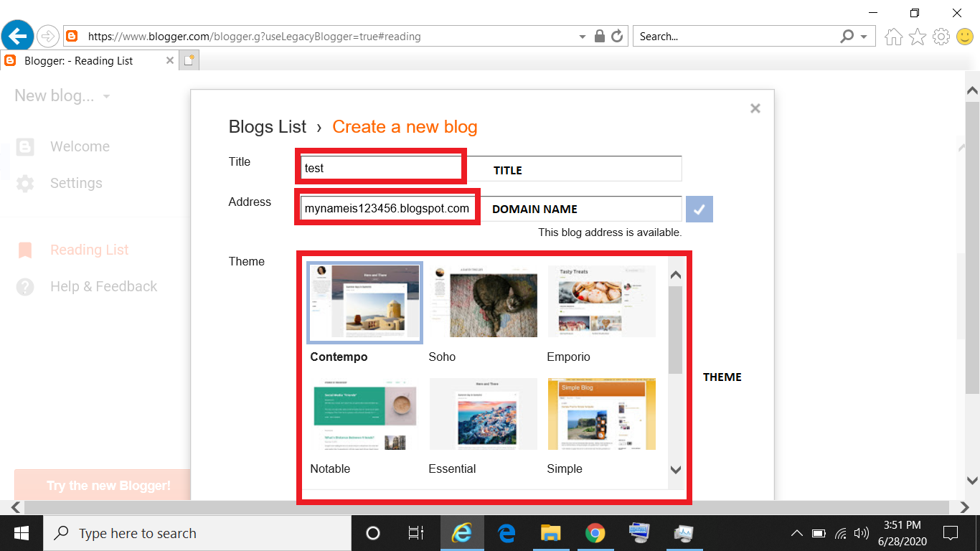Open the Action Center notifications icon
The image size is (980, 551).
(x=951, y=533)
